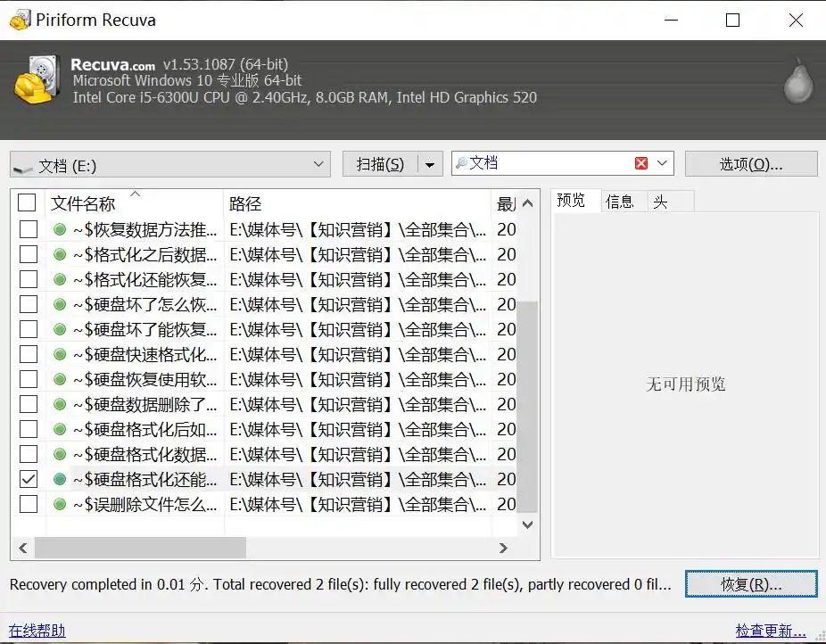Check the box for ~$误删除文件怎么 file
This screenshot has height=644, width=826.
pyautogui.click(x=29, y=504)
